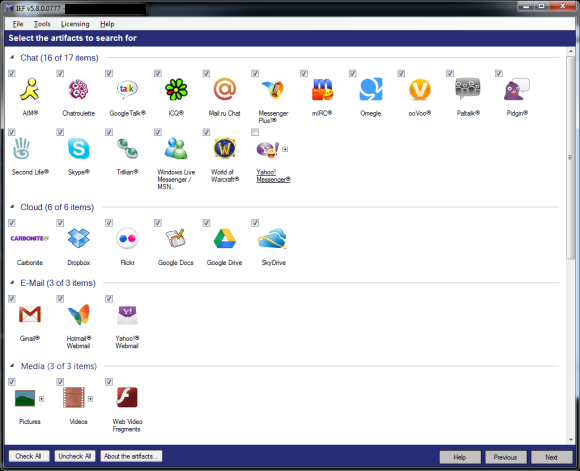This screenshot has height=471, width=580.
Task: Uncheck the Web Video Fragments checkbox
Action: (109, 382)
